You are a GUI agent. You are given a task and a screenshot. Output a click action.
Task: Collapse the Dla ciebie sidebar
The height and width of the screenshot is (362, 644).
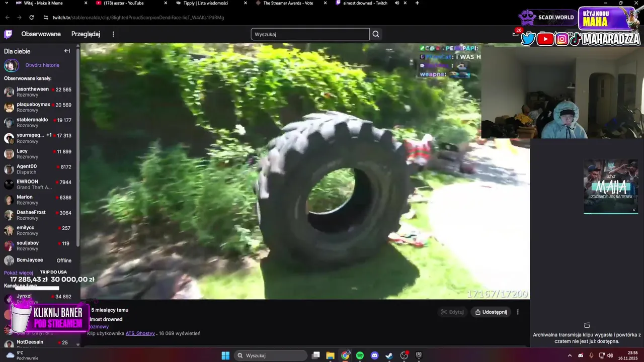pyautogui.click(x=67, y=51)
